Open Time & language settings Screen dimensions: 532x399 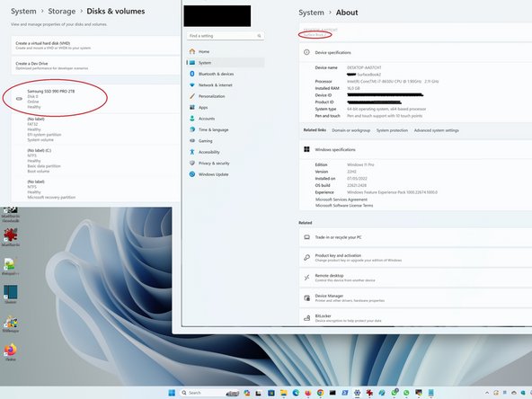[x=226, y=129]
